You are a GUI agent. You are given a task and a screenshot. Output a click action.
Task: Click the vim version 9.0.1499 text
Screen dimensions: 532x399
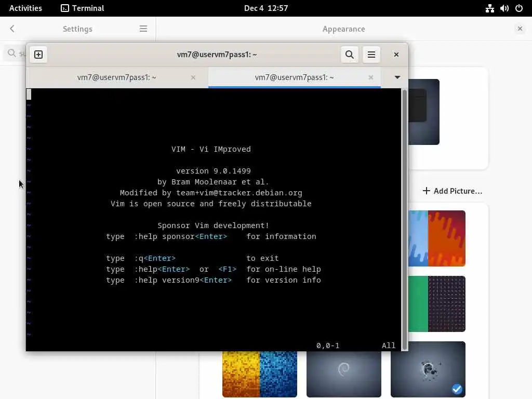[x=214, y=171]
